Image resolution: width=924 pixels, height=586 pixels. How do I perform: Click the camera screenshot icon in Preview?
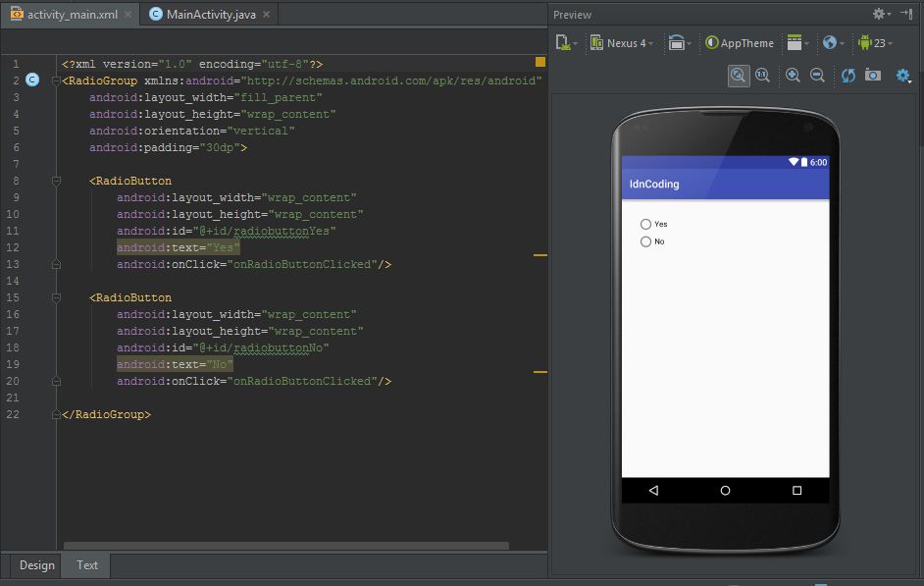pyautogui.click(x=873, y=75)
